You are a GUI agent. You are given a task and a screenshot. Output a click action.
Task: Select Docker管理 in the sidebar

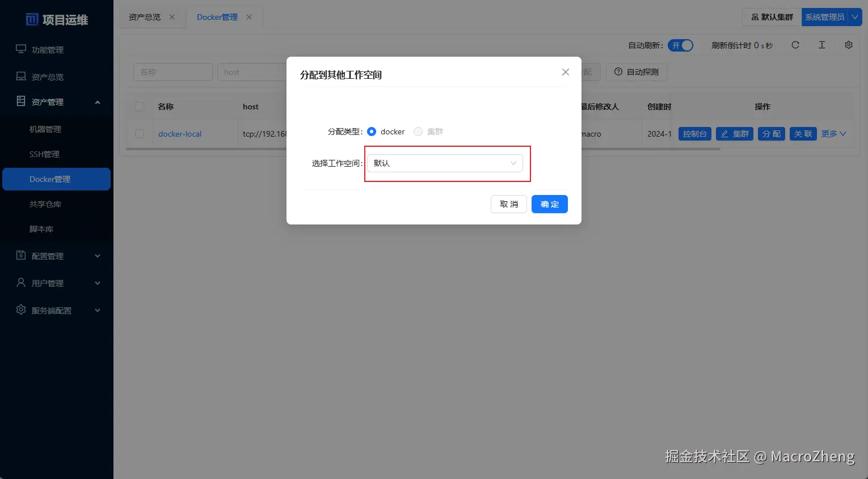coord(57,179)
